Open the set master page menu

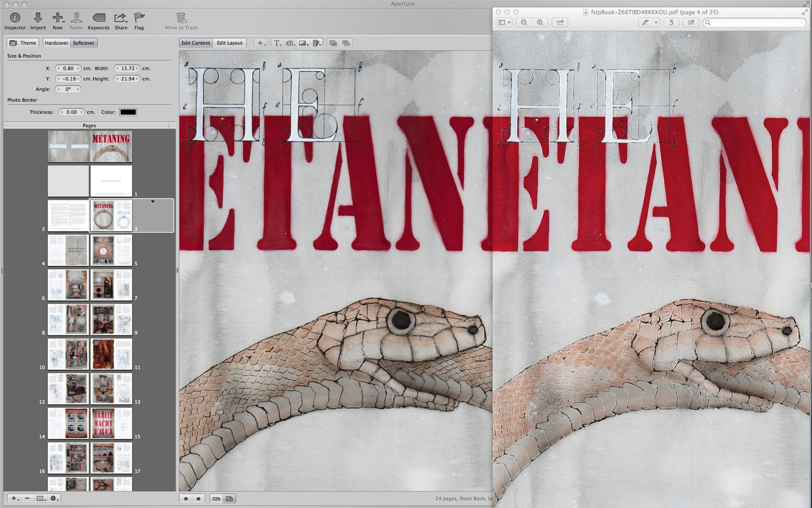click(41, 498)
